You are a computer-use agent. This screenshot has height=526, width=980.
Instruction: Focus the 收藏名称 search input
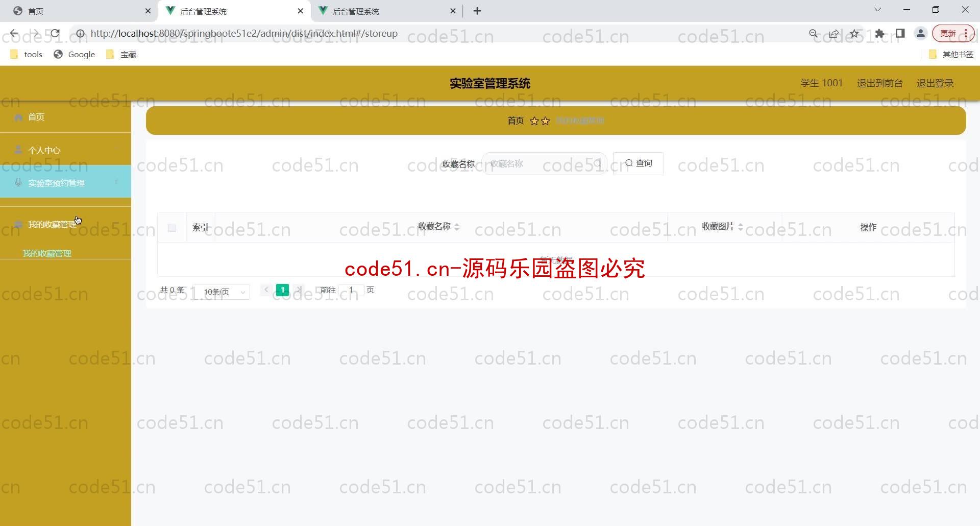pos(545,163)
